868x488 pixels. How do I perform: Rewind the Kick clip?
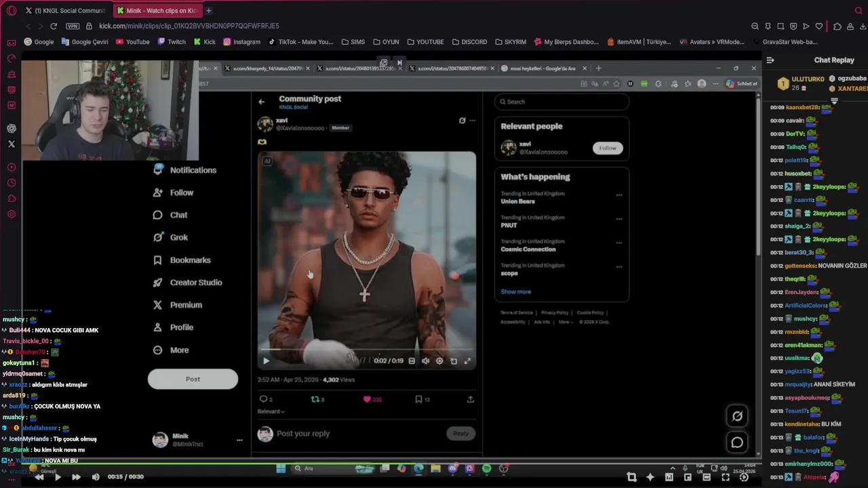pos(39,476)
